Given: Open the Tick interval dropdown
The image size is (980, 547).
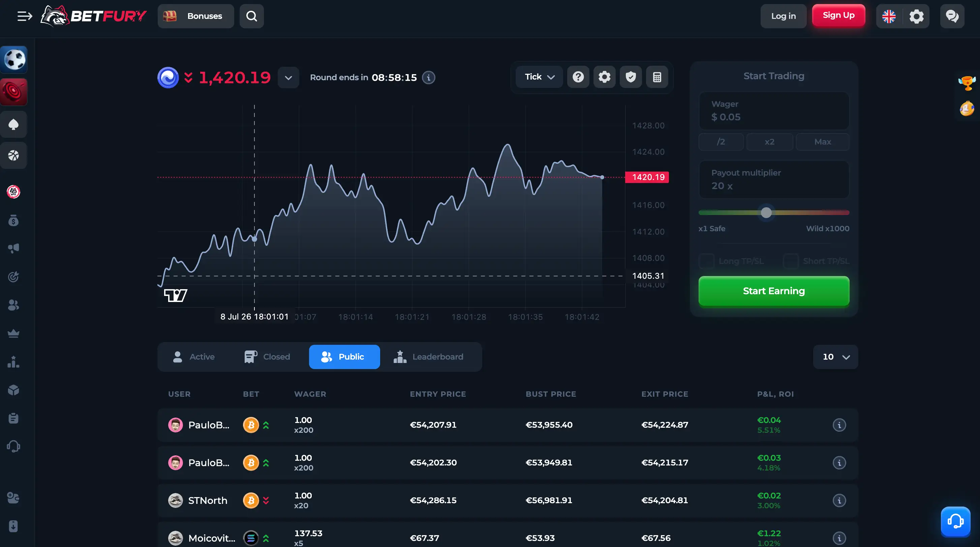Looking at the screenshot, I should tap(539, 77).
